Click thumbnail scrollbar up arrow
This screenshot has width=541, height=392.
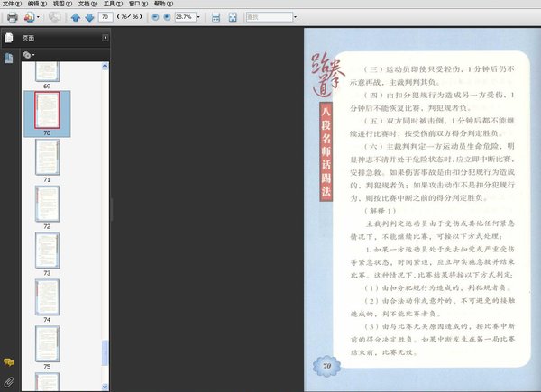pos(105,66)
